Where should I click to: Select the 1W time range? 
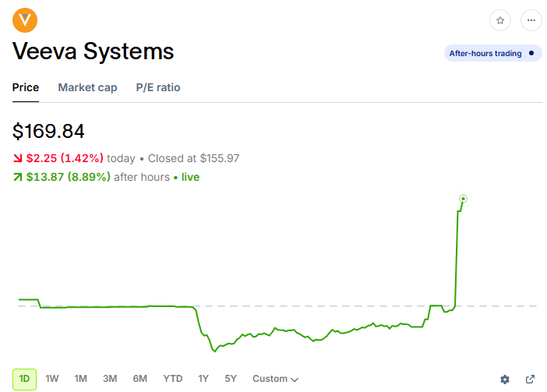[x=52, y=379]
